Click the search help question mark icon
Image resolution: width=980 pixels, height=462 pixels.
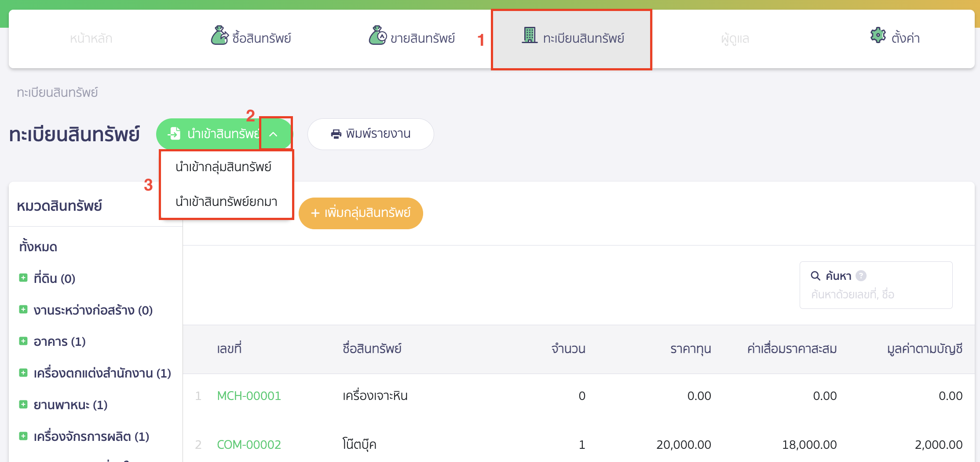(861, 276)
